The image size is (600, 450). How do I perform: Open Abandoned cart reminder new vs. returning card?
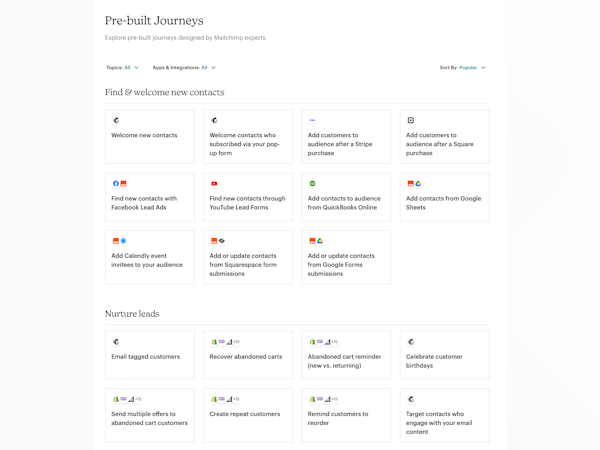[345, 355]
